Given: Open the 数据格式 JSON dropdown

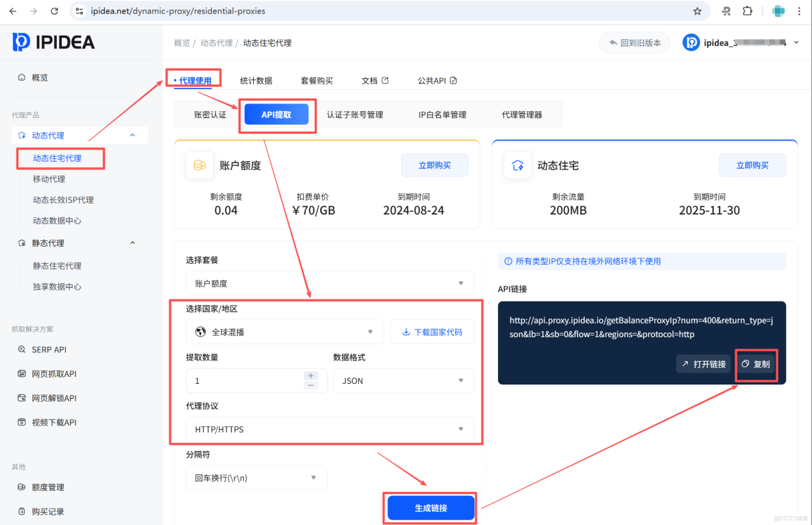Looking at the screenshot, I should pyautogui.click(x=403, y=380).
